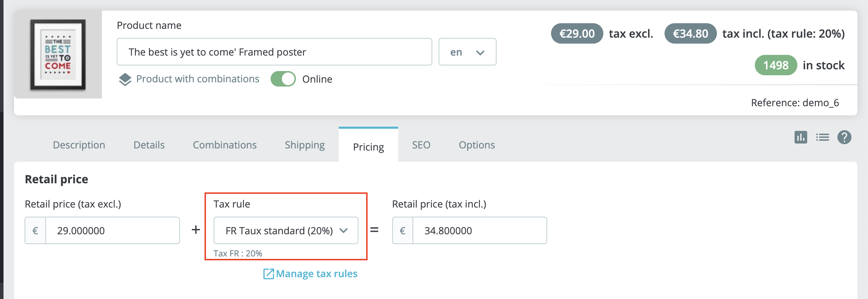Open the language selector showing 'en'
Image resolution: width=868 pixels, height=299 pixels.
[x=467, y=52]
